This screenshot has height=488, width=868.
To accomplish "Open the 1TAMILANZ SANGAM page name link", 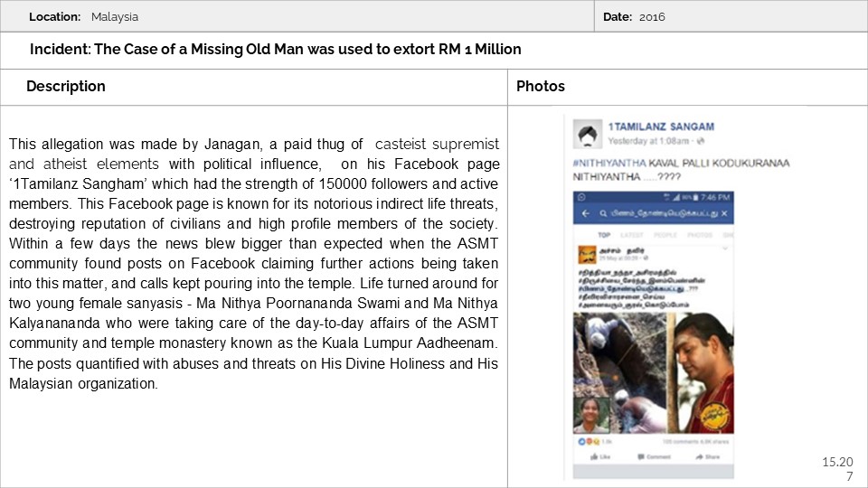I will [x=660, y=127].
